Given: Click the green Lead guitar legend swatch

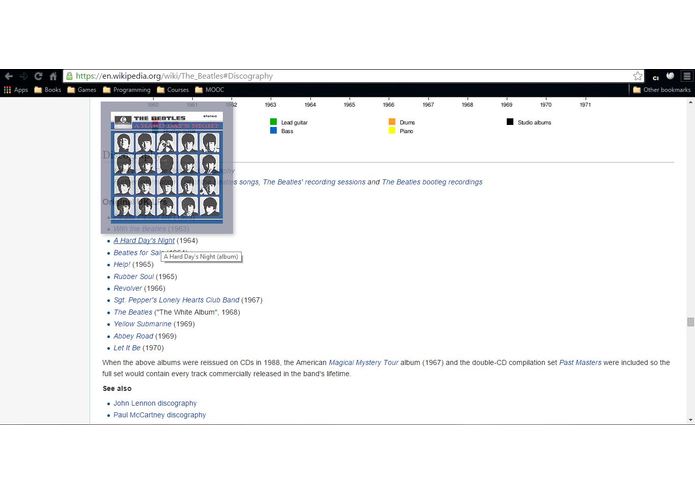Looking at the screenshot, I should [273, 122].
